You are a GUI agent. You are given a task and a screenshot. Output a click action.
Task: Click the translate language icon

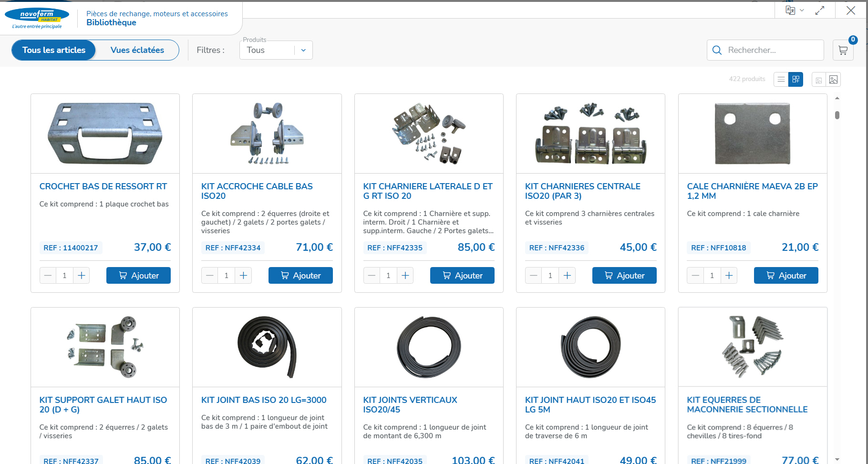click(790, 10)
